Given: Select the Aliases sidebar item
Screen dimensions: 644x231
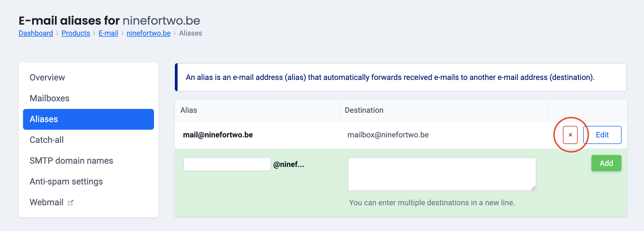Looking at the screenshot, I should click(88, 119).
